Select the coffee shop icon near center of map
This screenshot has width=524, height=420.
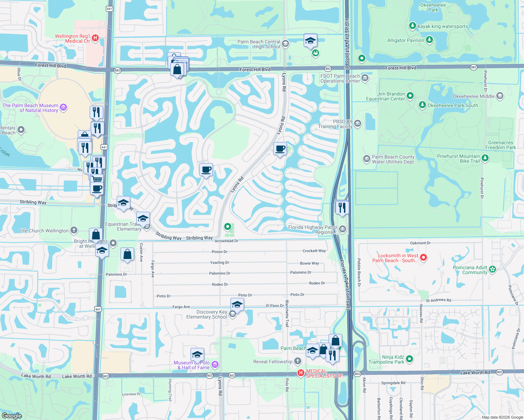[206, 170]
